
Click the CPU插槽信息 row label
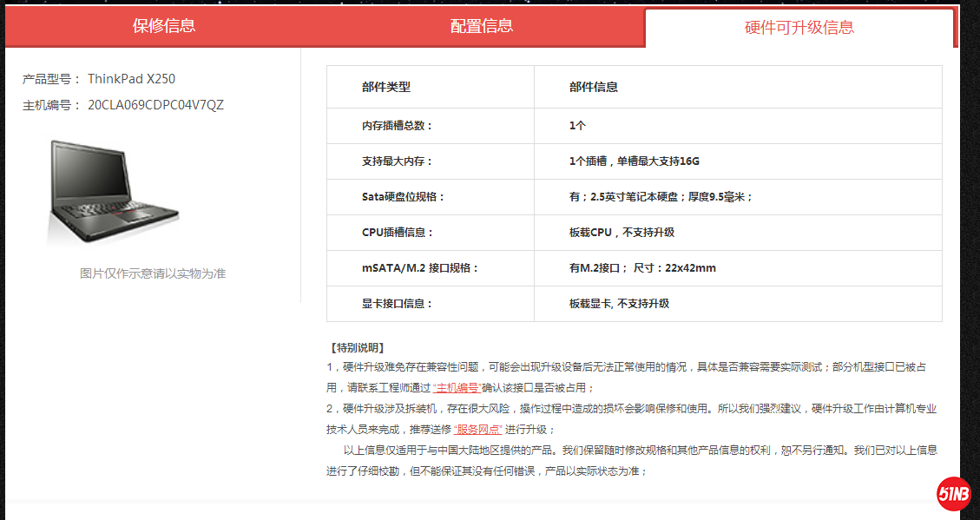[x=398, y=233]
